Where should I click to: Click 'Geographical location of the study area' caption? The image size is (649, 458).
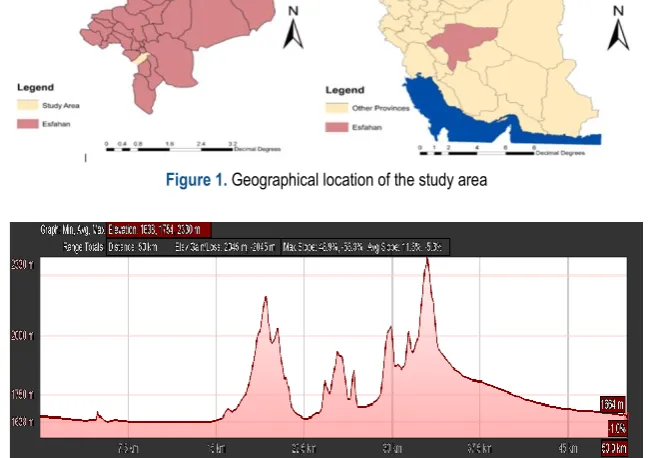tap(359, 180)
